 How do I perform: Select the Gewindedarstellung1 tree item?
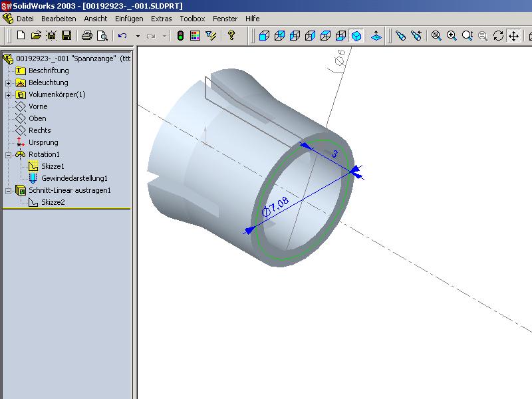pos(74,178)
